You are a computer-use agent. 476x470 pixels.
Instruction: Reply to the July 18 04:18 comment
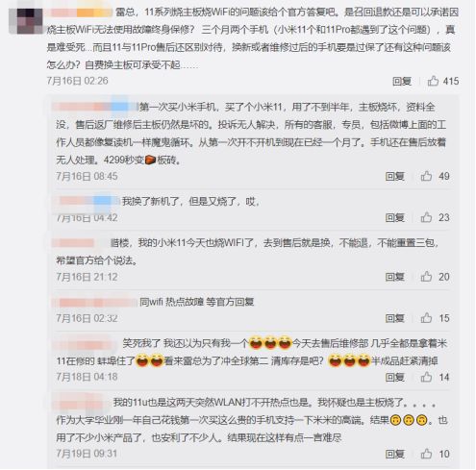[395, 377]
